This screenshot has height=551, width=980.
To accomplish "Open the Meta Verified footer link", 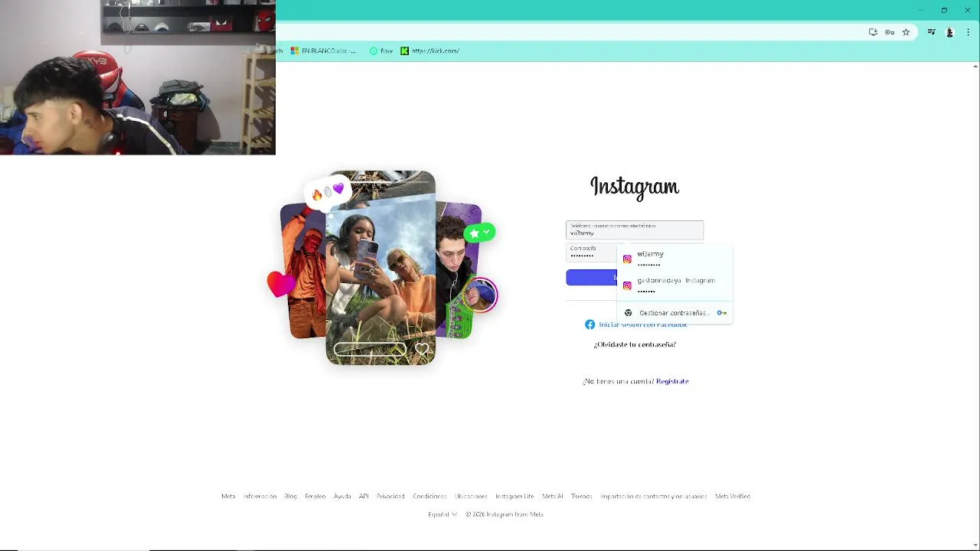I will [733, 496].
